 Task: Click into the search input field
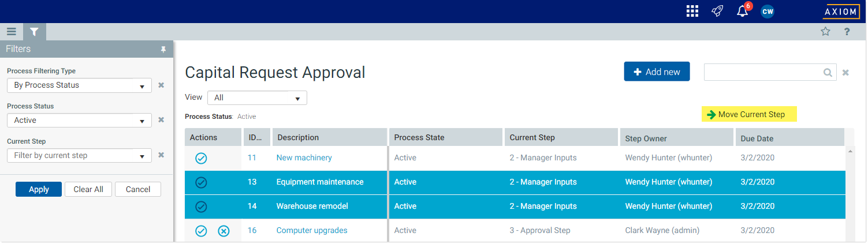763,72
